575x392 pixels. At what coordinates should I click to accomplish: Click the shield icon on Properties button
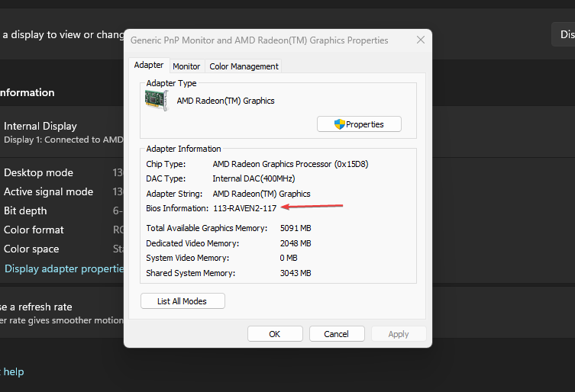tap(340, 124)
